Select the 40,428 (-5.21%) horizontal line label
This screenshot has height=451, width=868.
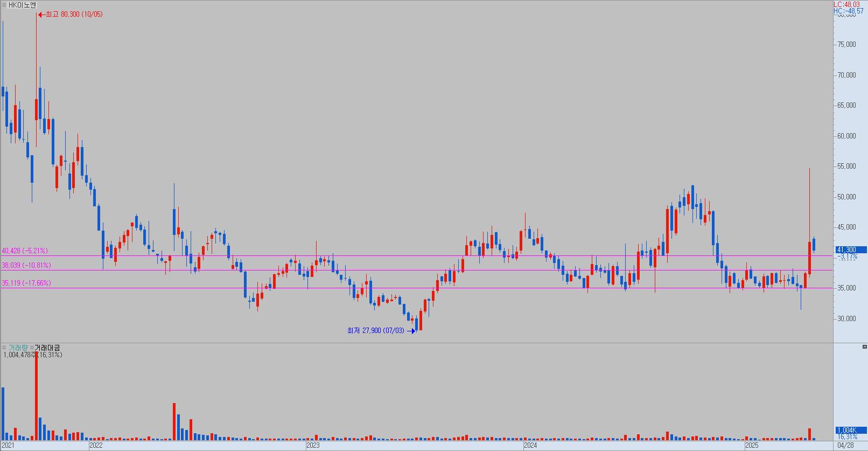[x=25, y=251]
